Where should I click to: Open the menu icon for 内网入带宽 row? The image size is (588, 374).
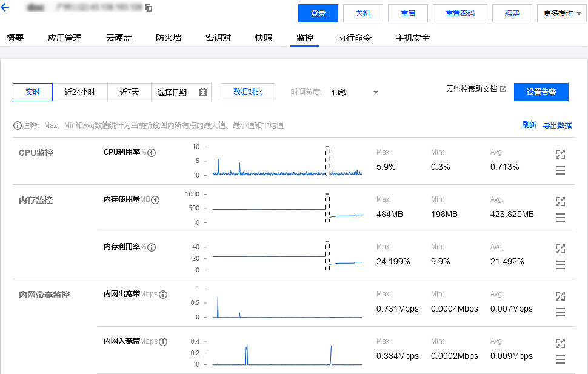pyautogui.click(x=561, y=359)
